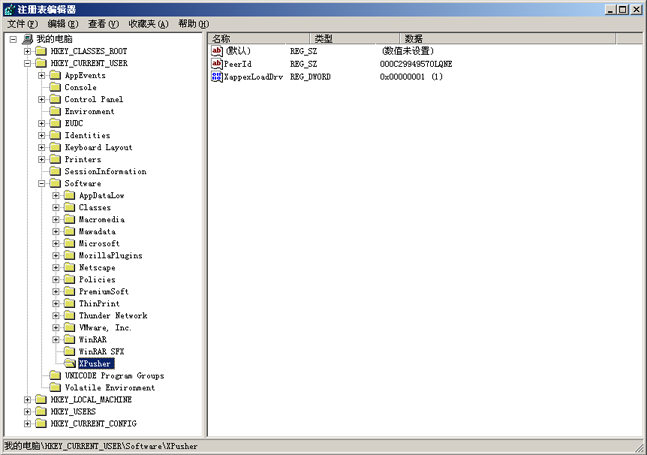Screen dimensions: 647x455
Task: Open the 帮助 (Help) menu
Action: (194, 24)
